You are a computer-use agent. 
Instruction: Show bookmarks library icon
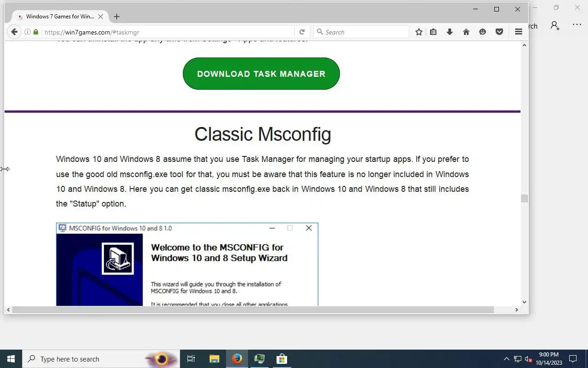click(433, 32)
